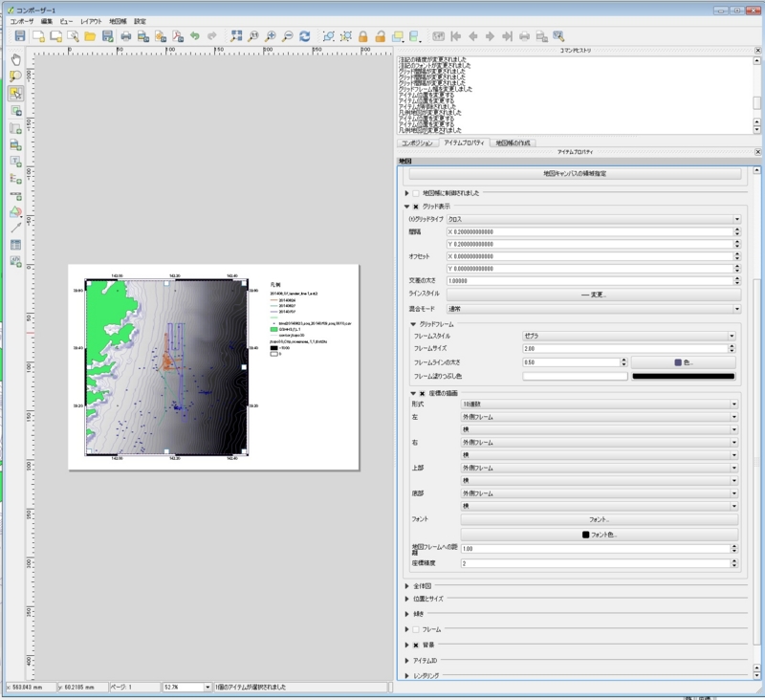Open the frame line 色 color button
Image resolution: width=765 pixels, height=700 pixels.
(x=683, y=362)
